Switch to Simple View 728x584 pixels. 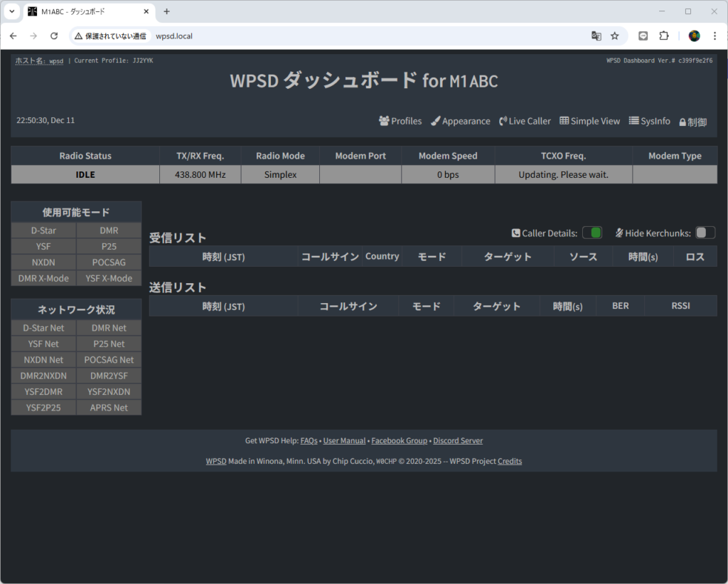point(589,121)
